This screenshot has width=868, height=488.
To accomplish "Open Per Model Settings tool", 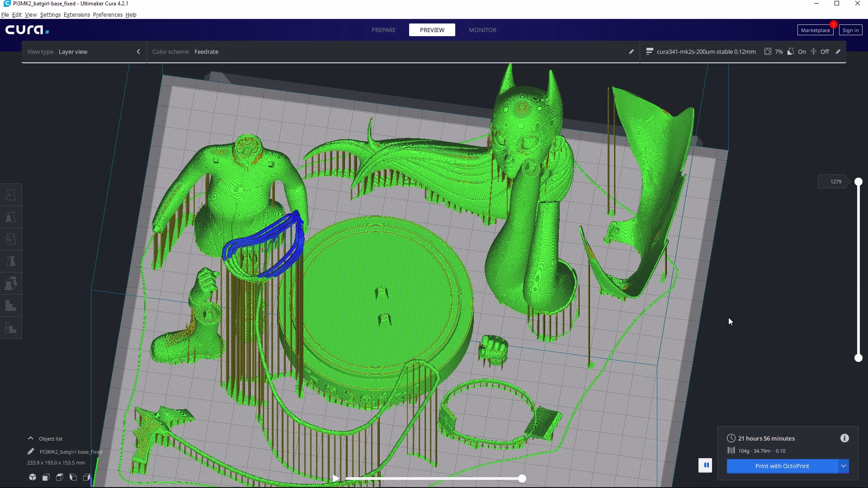I will [x=11, y=283].
